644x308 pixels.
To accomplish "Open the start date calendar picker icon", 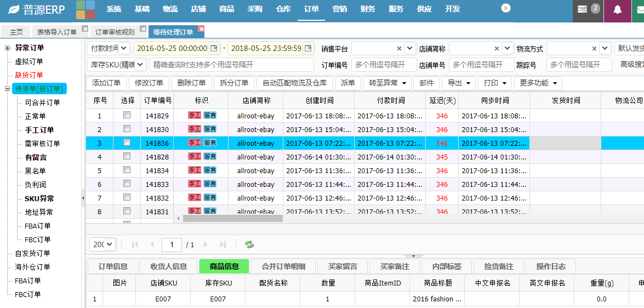I will coord(214,48).
